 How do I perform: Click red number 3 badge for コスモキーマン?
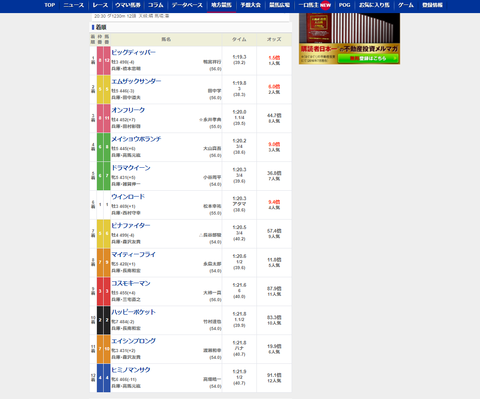(107, 291)
